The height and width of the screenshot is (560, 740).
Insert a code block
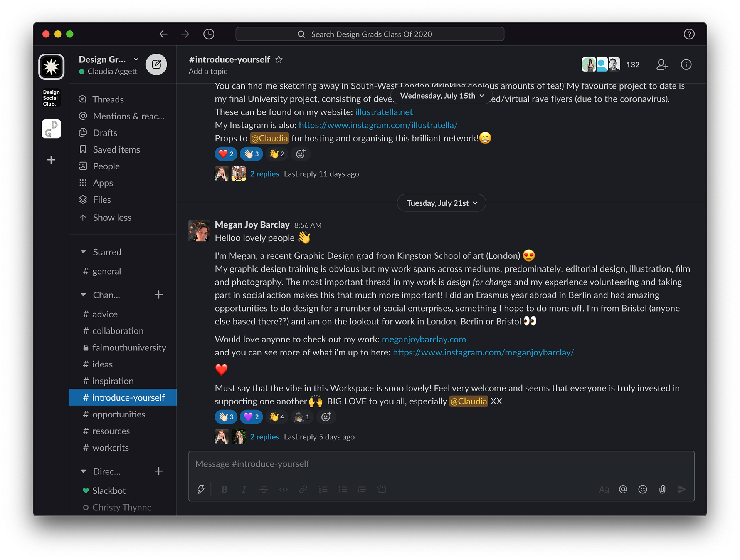(382, 489)
